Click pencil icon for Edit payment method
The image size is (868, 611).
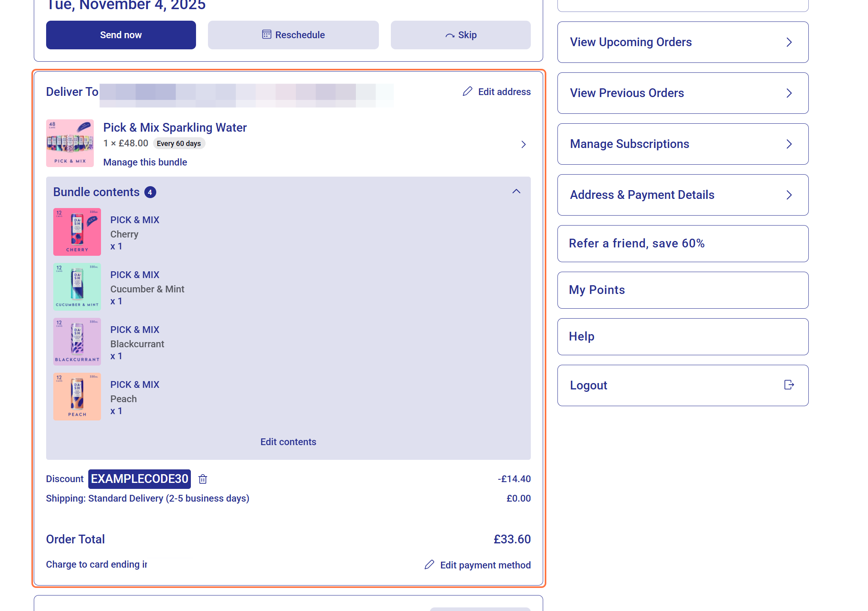click(429, 565)
